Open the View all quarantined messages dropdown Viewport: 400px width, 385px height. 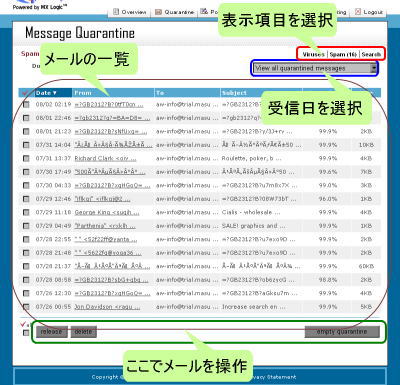(314, 68)
